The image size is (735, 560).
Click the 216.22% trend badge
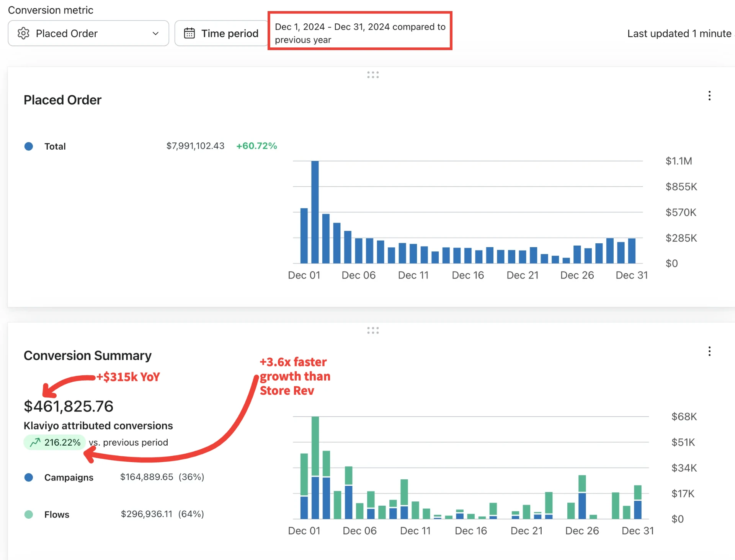click(x=54, y=442)
